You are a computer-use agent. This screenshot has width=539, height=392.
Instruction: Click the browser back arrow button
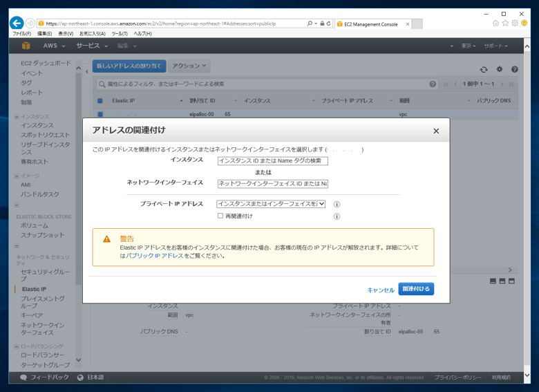point(17,24)
